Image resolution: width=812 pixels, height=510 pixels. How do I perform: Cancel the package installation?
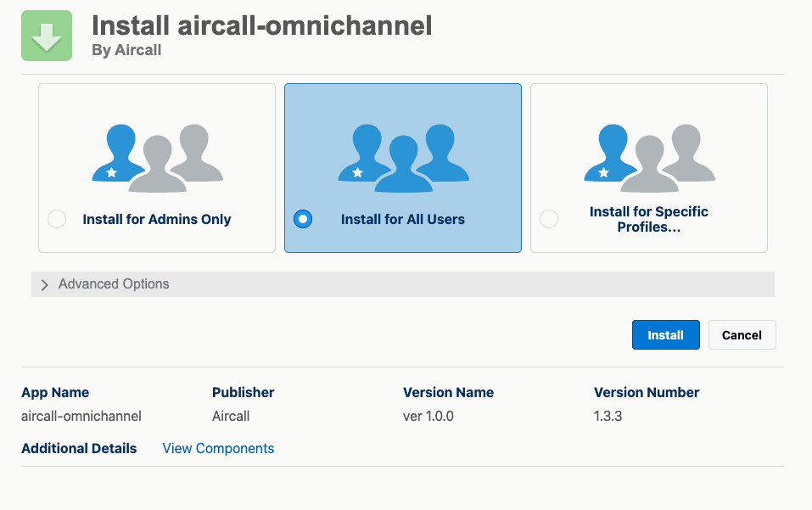[x=742, y=335]
